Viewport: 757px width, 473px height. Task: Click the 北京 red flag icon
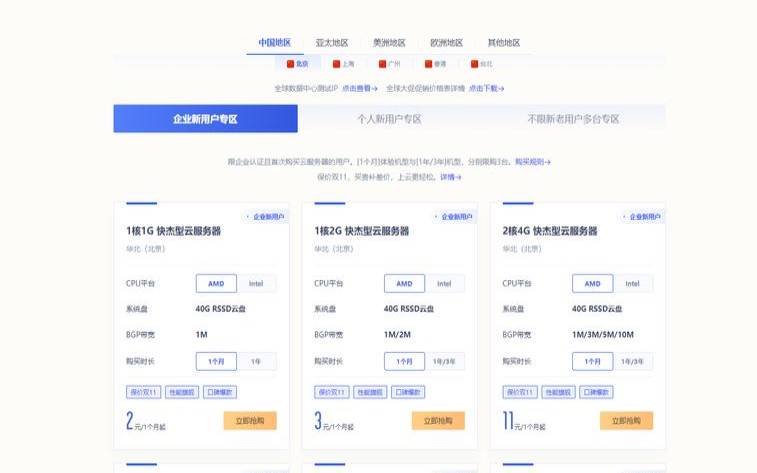(x=290, y=64)
